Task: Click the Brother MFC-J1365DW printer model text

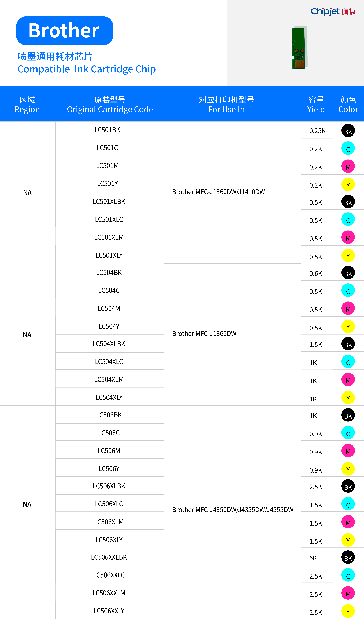Action: click(x=204, y=334)
